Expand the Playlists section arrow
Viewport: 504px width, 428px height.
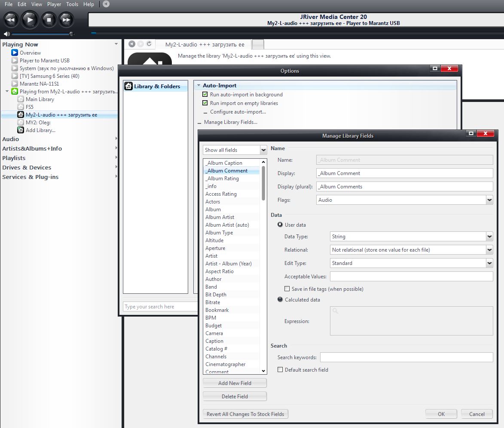click(116, 157)
